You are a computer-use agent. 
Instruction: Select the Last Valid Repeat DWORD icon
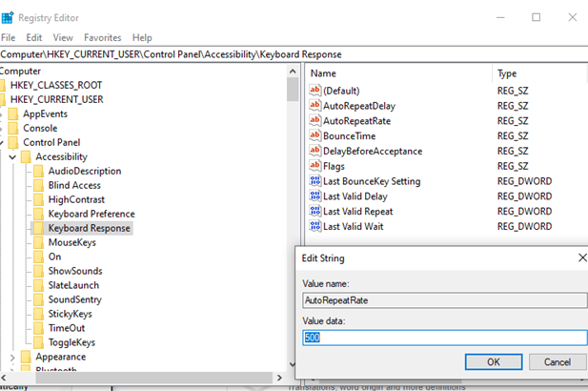tap(315, 211)
